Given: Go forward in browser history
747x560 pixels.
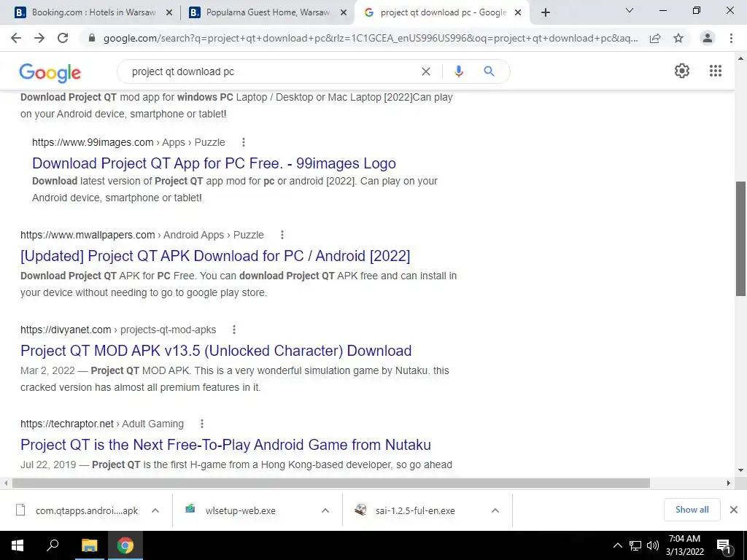Looking at the screenshot, I should point(39,38).
